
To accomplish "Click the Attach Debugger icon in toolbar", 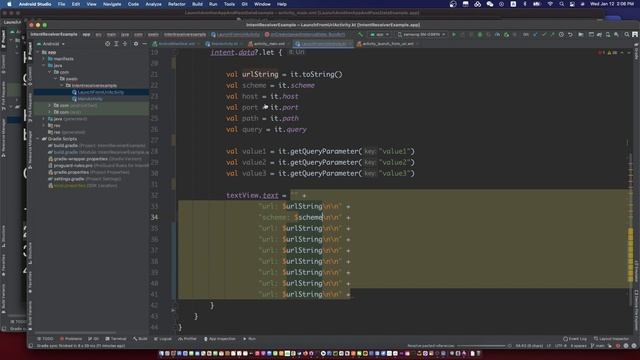I will (506, 35).
